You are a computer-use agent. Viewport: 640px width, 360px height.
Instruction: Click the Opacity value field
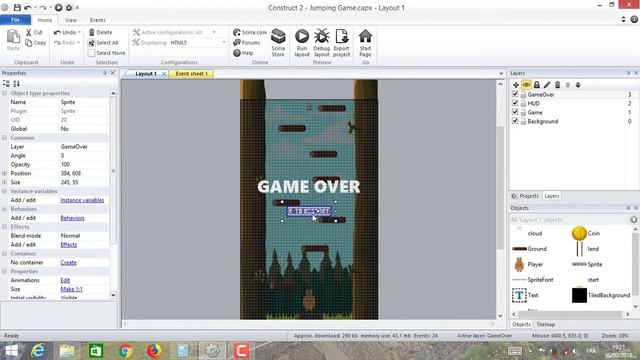coord(84,164)
